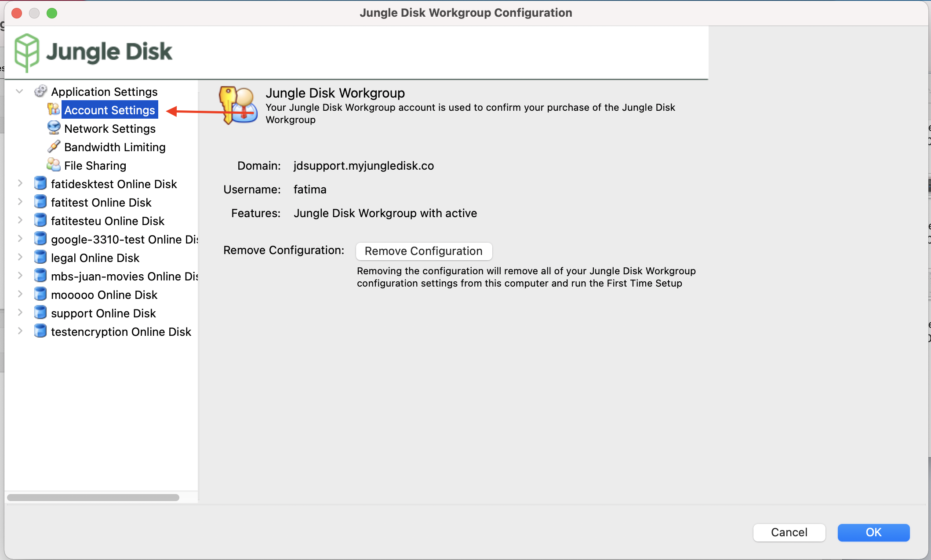This screenshot has height=560, width=931.
Task: Expand the support Online Disk node
Action: [20, 313]
